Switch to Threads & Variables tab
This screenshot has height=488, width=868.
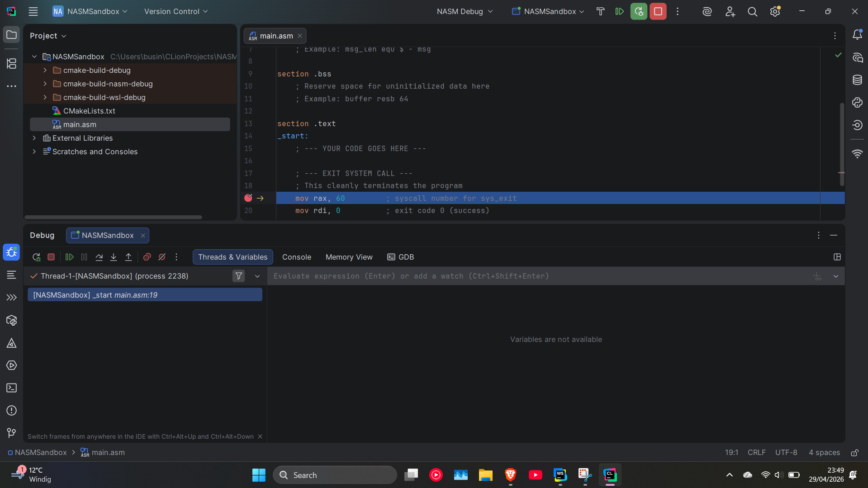[232, 257]
